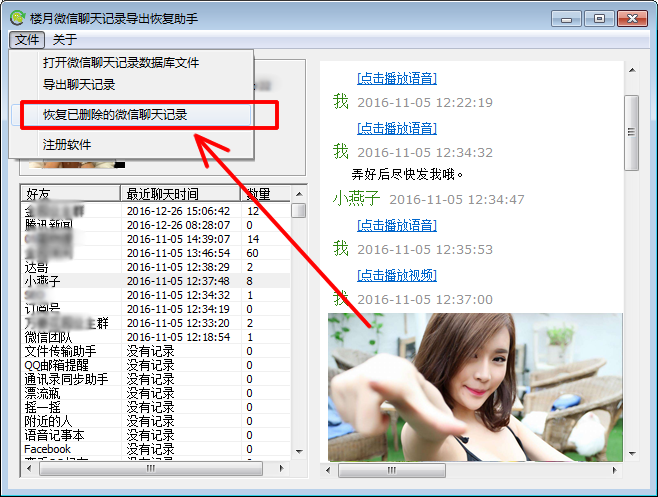Select 腾讯新闻 row
658x497 pixels.
coord(156,225)
